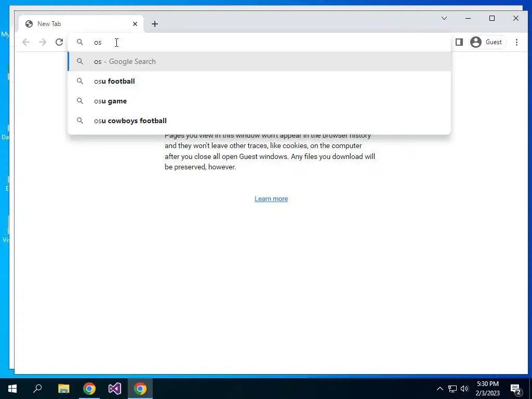Open File Explorer from taskbar

coord(63,389)
